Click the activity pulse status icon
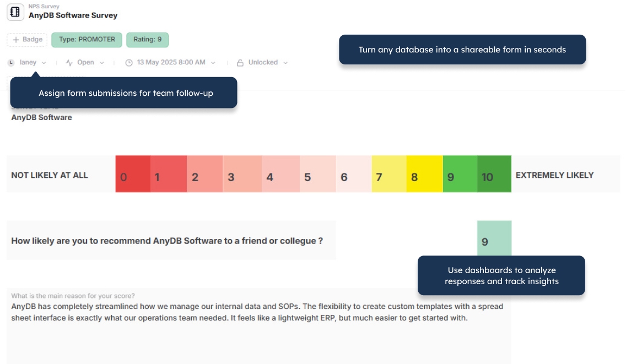This screenshot has width=626, height=364. pos(69,63)
